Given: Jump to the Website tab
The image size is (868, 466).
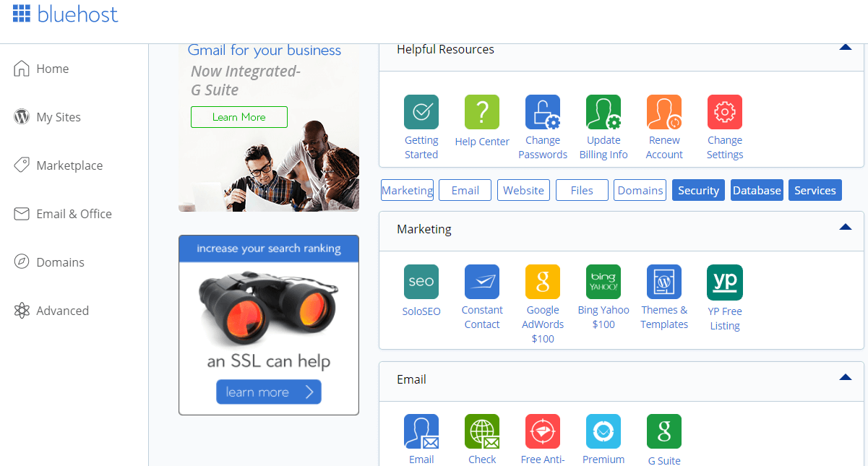Looking at the screenshot, I should tap(523, 190).
